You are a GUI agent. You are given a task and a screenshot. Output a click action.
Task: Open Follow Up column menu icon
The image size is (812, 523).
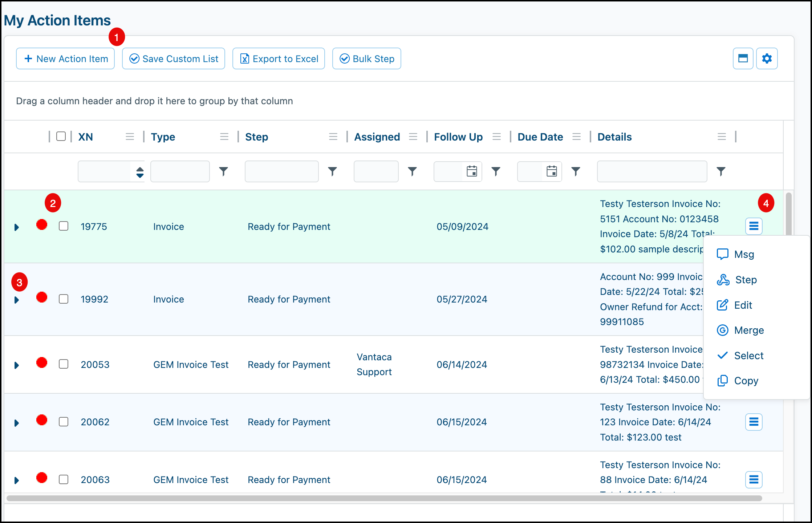[x=496, y=137]
